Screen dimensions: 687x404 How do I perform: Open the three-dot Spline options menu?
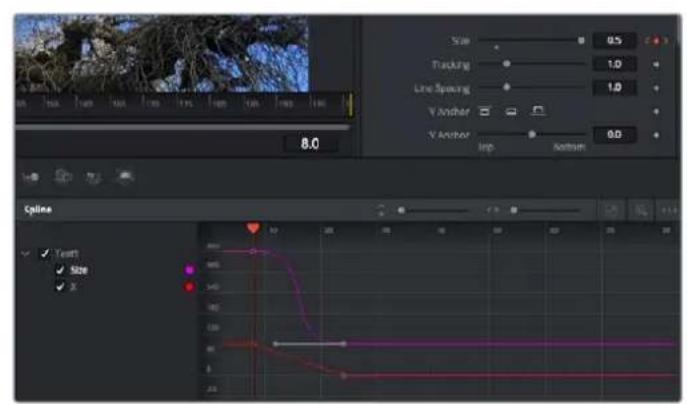point(669,211)
